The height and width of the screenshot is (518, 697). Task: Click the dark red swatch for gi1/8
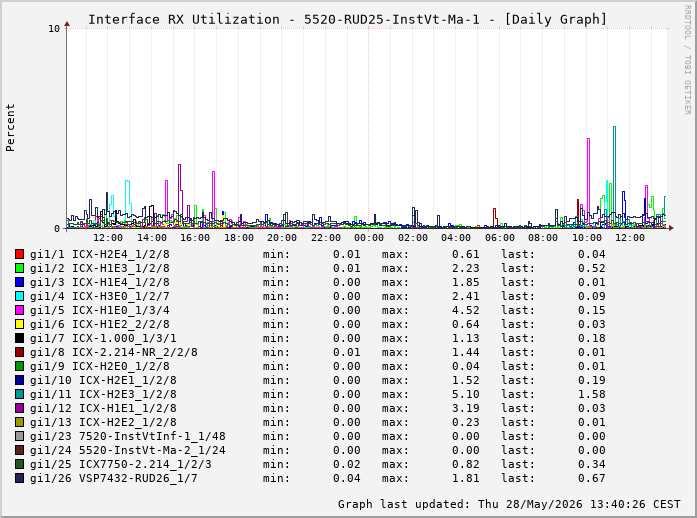(x=19, y=352)
